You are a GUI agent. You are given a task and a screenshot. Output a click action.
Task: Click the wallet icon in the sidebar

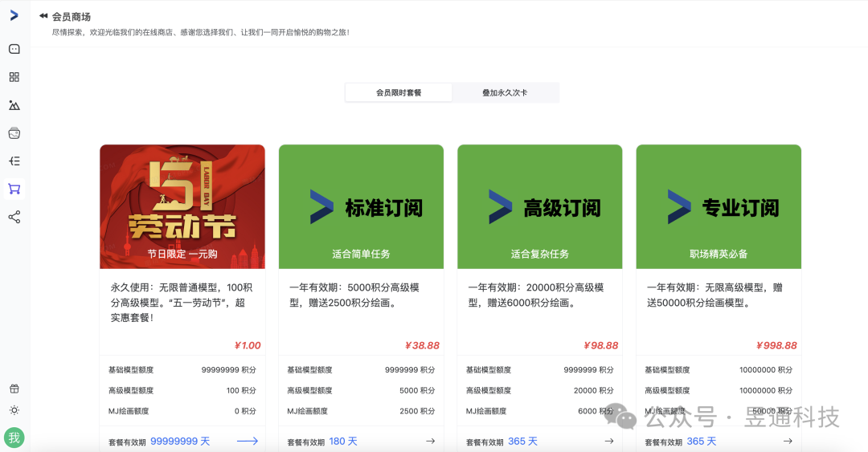tap(14, 133)
